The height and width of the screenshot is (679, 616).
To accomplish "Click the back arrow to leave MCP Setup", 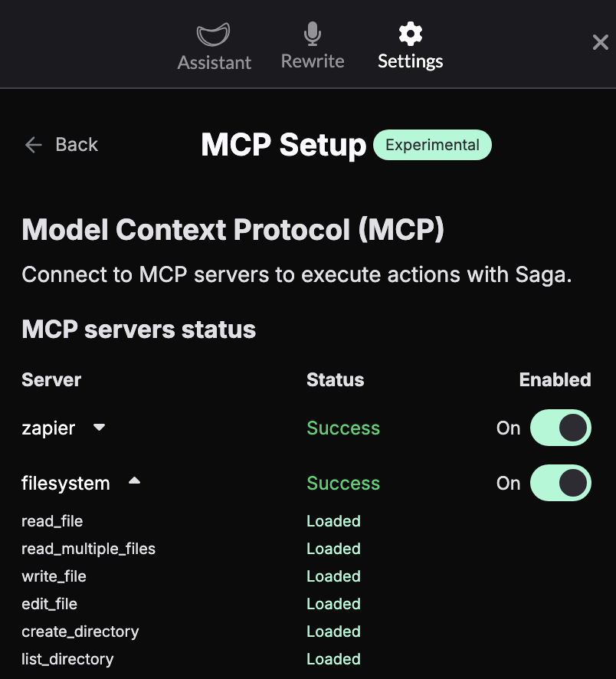I will (x=33, y=145).
